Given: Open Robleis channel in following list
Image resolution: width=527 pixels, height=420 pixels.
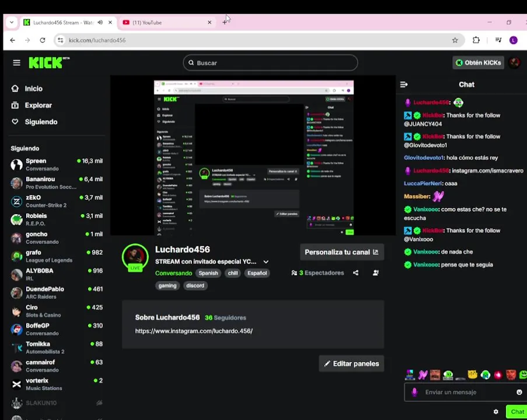Looking at the screenshot, I should click(57, 219).
